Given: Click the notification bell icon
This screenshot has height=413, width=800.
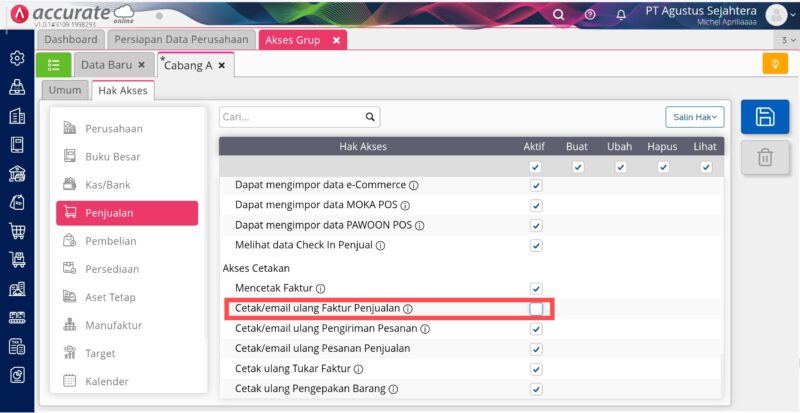Looking at the screenshot, I should click(x=621, y=15).
